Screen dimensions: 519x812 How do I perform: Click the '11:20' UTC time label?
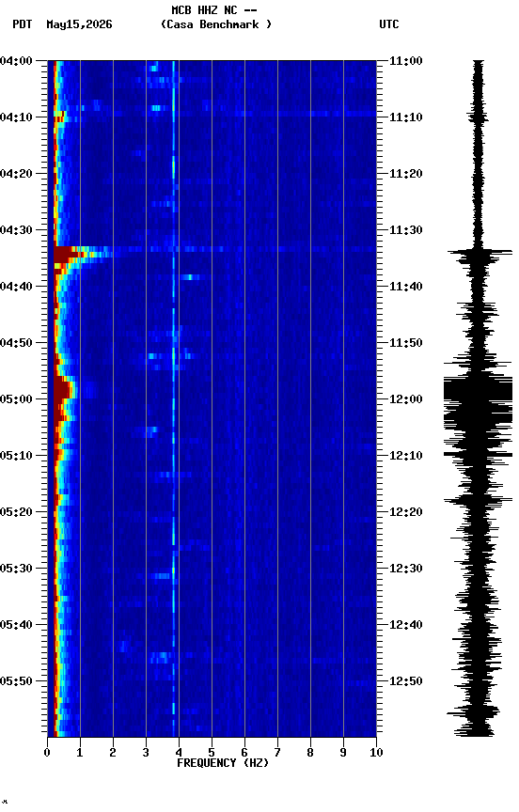pos(406,174)
